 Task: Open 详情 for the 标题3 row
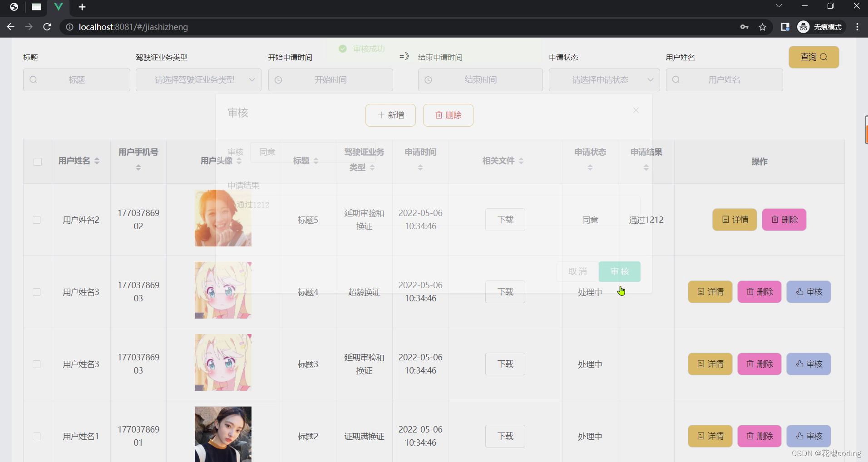click(x=710, y=364)
